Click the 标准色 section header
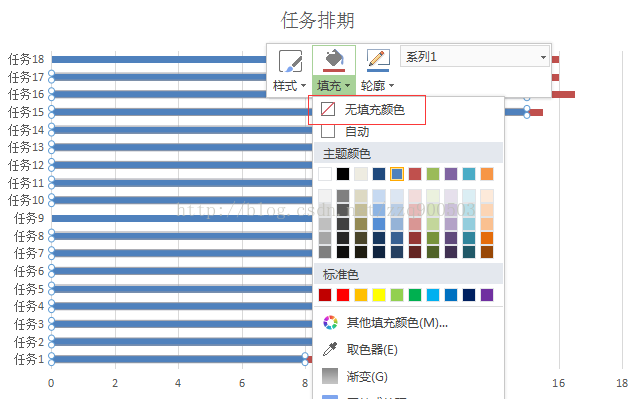This screenshot has height=399, width=632. (408, 274)
